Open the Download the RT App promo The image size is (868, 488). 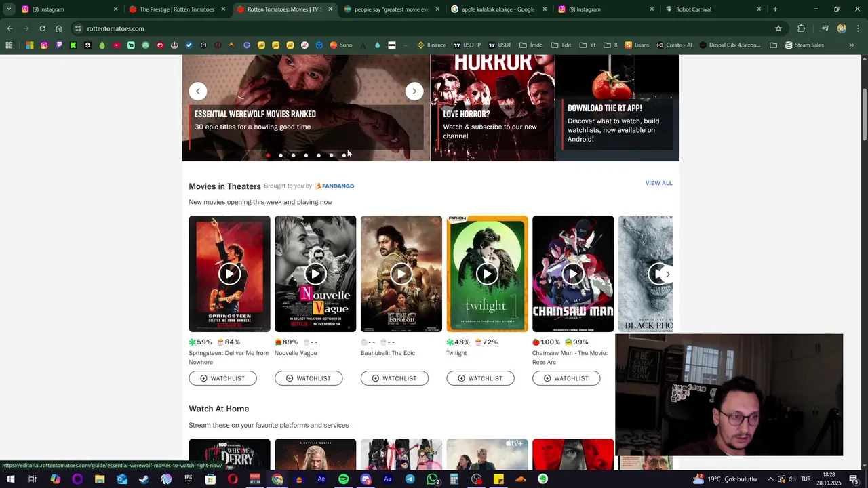[617, 108]
